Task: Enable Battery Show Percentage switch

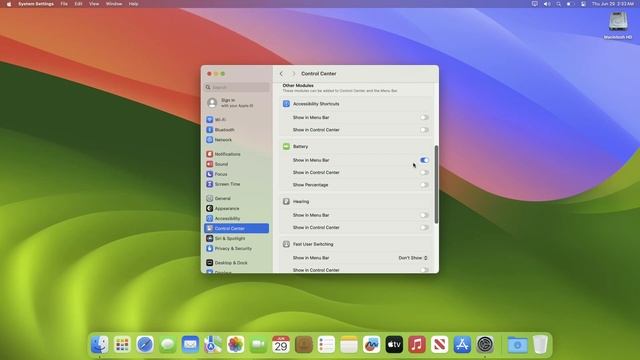Action: pyautogui.click(x=424, y=185)
